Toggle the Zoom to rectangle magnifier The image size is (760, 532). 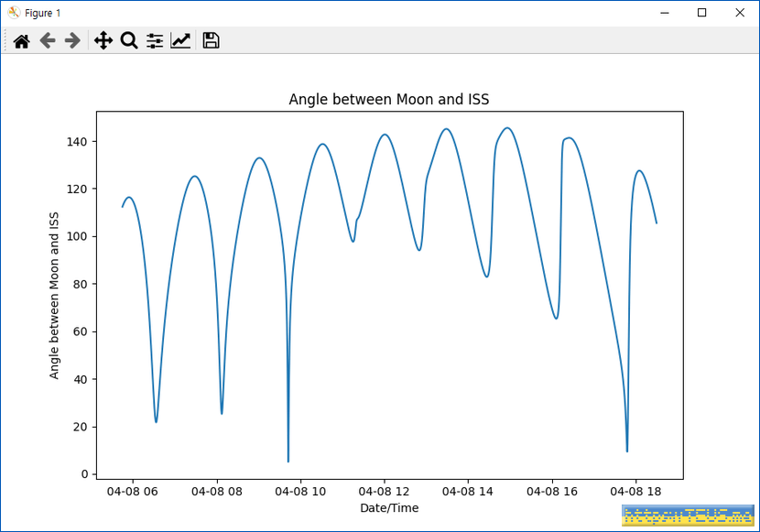[x=129, y=40]
